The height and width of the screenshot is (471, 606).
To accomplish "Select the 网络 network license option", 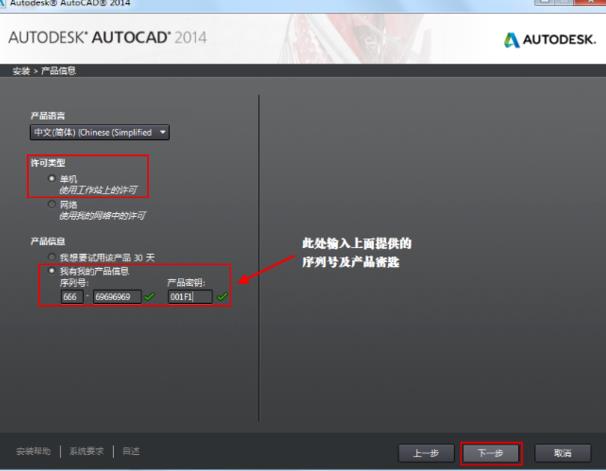I will tap(52, 204).
